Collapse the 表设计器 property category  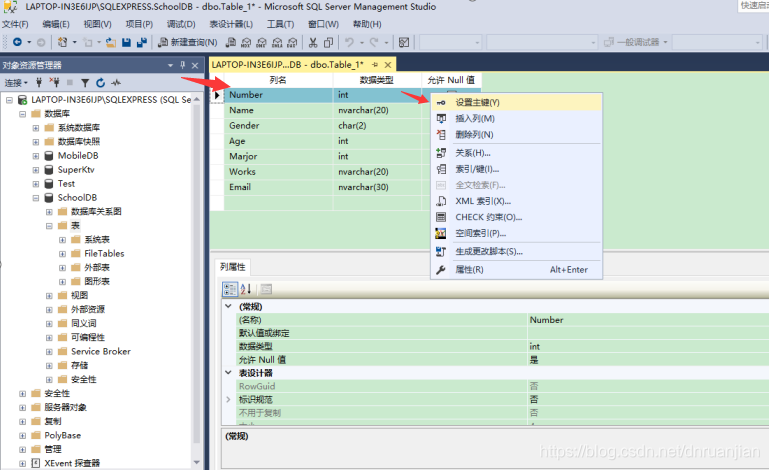tap(229, 372)
